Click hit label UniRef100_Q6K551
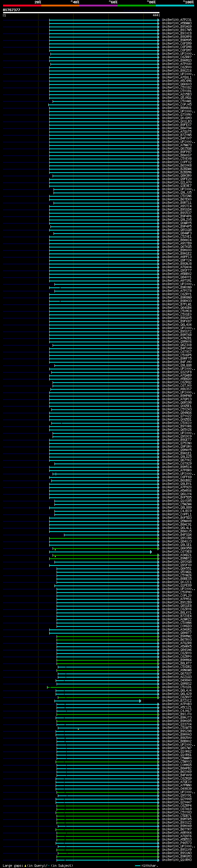Screen dimensions: 197x868 [x=176, y=568]
